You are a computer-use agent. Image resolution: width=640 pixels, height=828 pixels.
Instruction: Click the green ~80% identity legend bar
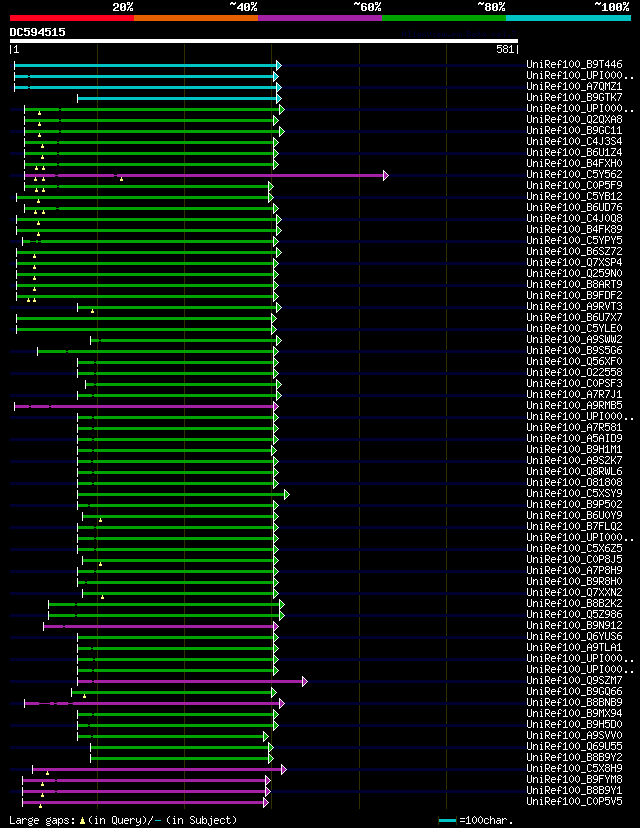pos(444,18)
